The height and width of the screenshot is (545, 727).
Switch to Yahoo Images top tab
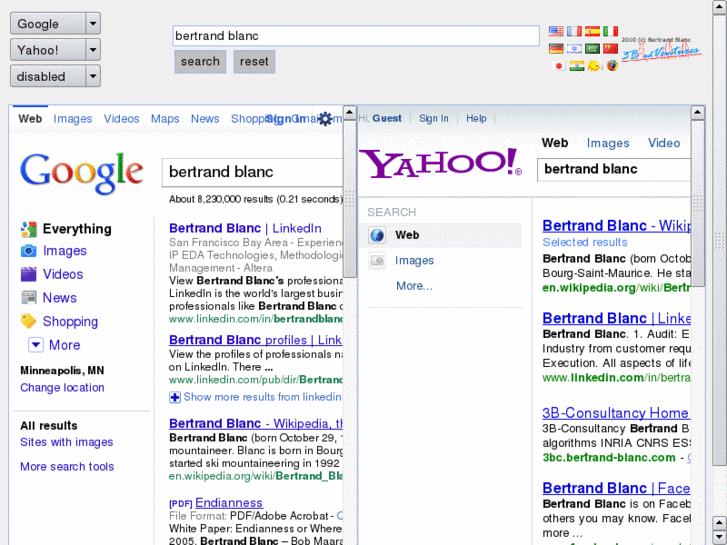click(608, 143)
